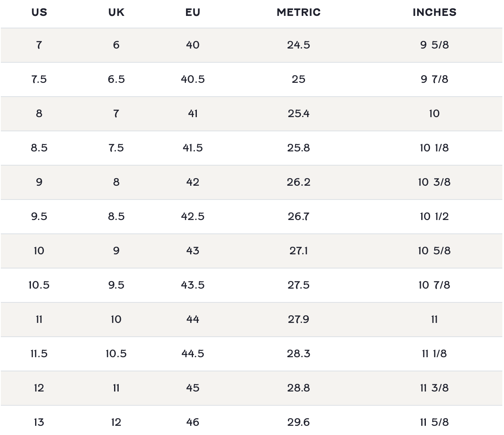This screenshot has height=435, width=504.
Task: Click US size 9 cell
Action: coord(39,182)
